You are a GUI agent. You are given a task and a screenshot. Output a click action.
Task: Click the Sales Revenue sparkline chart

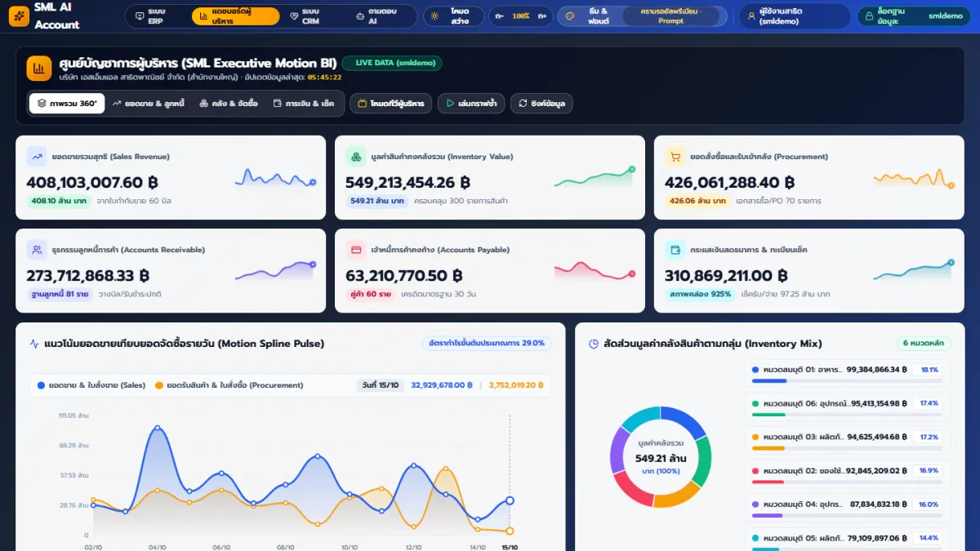point(275,177)
